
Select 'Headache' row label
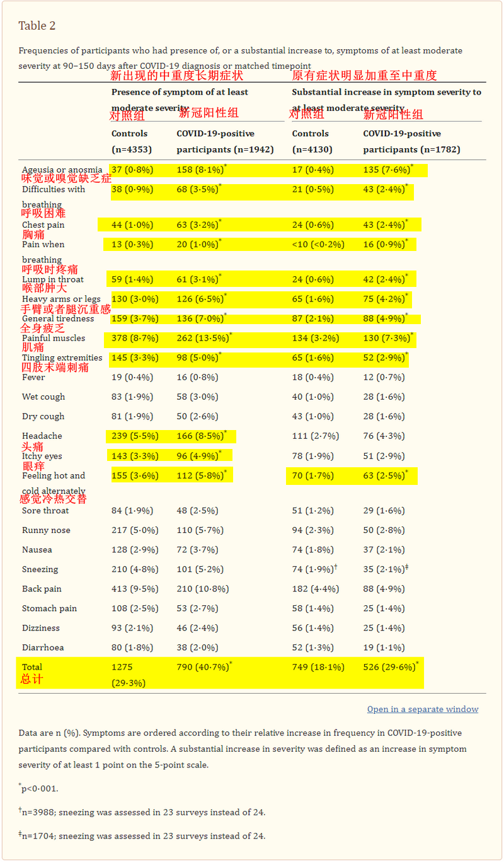click(x=42, y=436)
